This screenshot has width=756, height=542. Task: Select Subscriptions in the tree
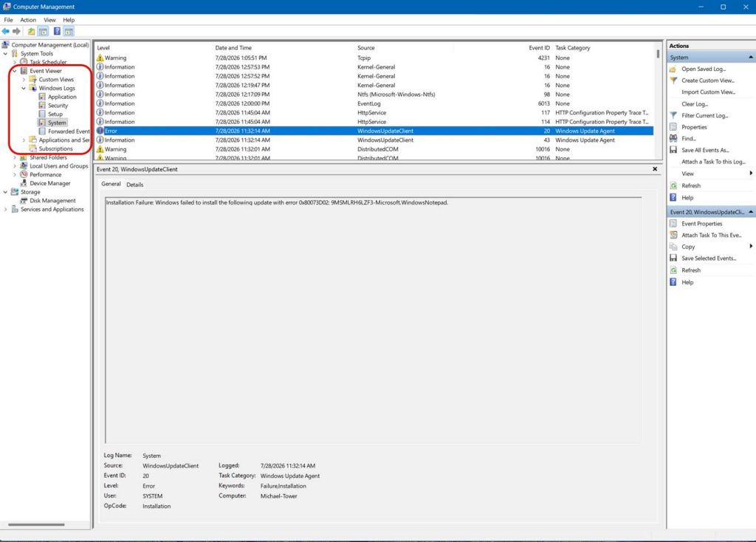pyautogui.click(x=55, y=149)
